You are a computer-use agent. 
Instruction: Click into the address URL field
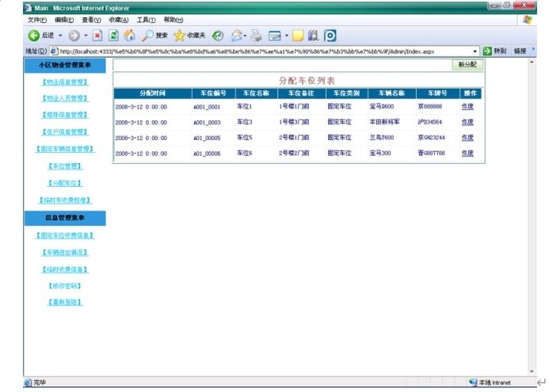(265, 51)
